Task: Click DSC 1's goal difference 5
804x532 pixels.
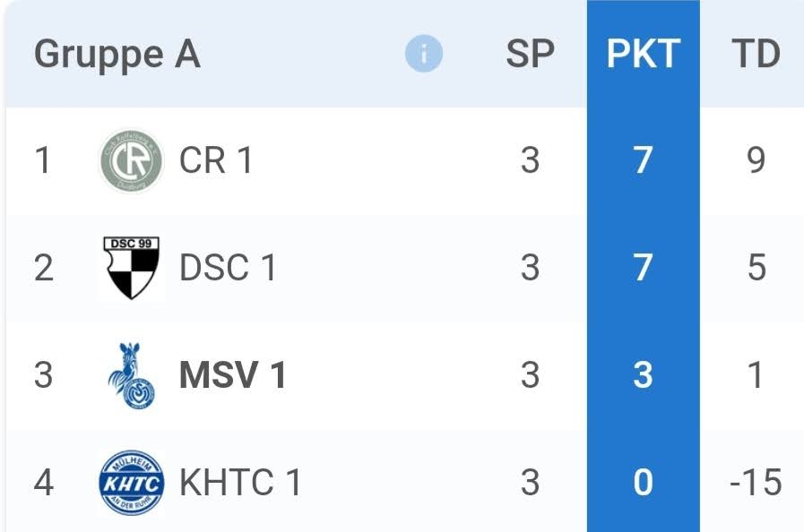Action: coord(756,268)
